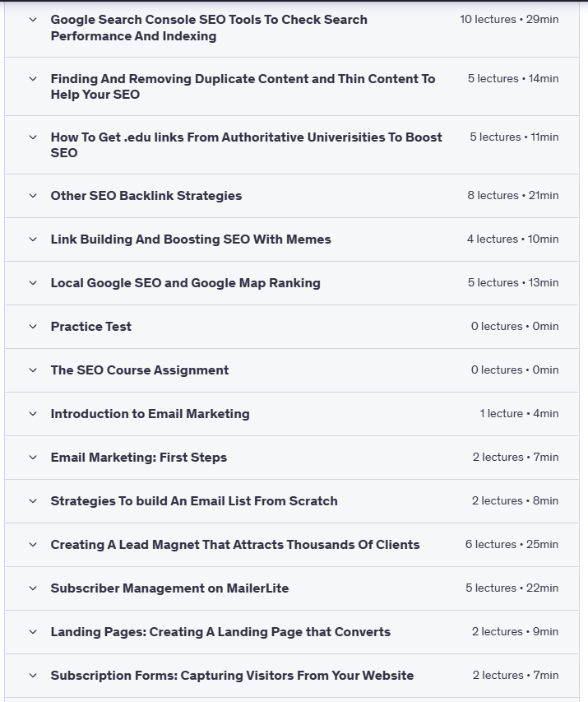Click chevron beside Finding And Removing Duplicate Content

[33, 79]
